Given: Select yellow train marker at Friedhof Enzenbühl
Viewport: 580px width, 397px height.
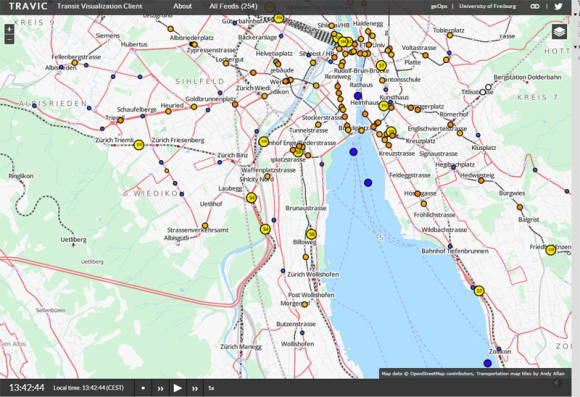Looking at the screenshot, I should [551, 250].
